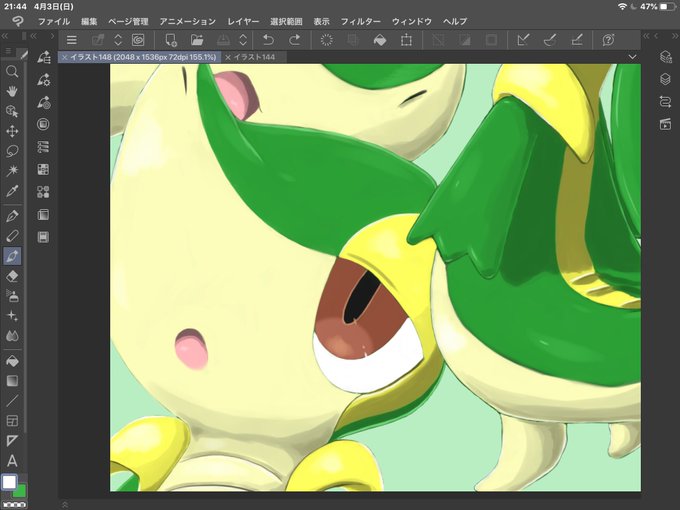The image size is (680, 510).
Task: Select the Pencil tool
Action: pyautogui.click(x=12, y=236)
